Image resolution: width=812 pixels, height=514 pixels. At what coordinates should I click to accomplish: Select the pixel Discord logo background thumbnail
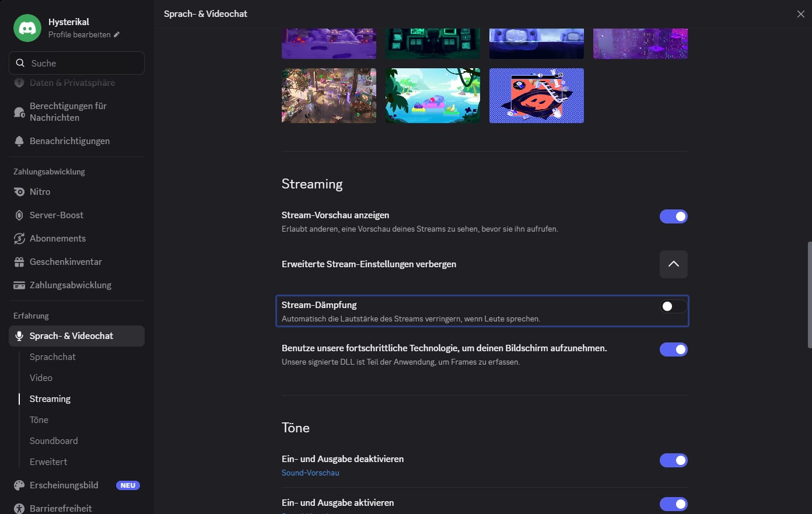point(537,96)
